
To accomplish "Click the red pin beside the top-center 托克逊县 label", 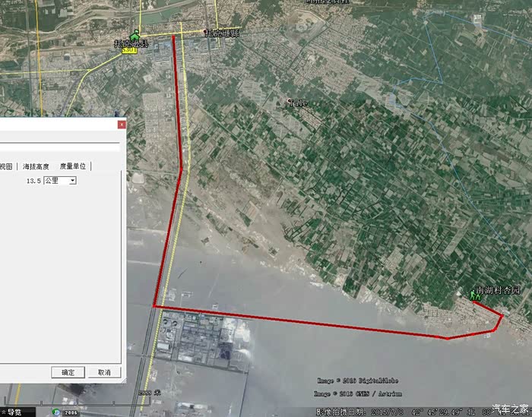I will [x=206, y=32].
